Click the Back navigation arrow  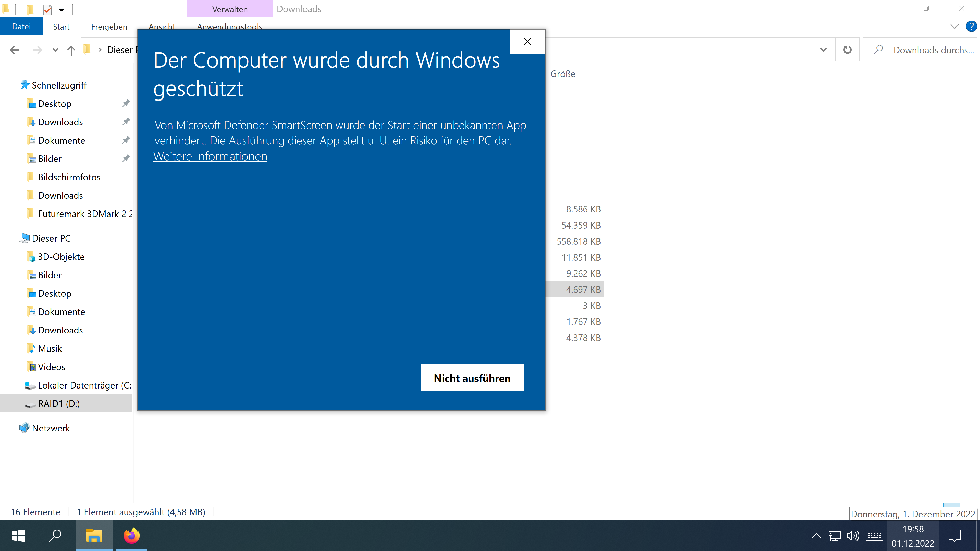(x=15, y=50)
